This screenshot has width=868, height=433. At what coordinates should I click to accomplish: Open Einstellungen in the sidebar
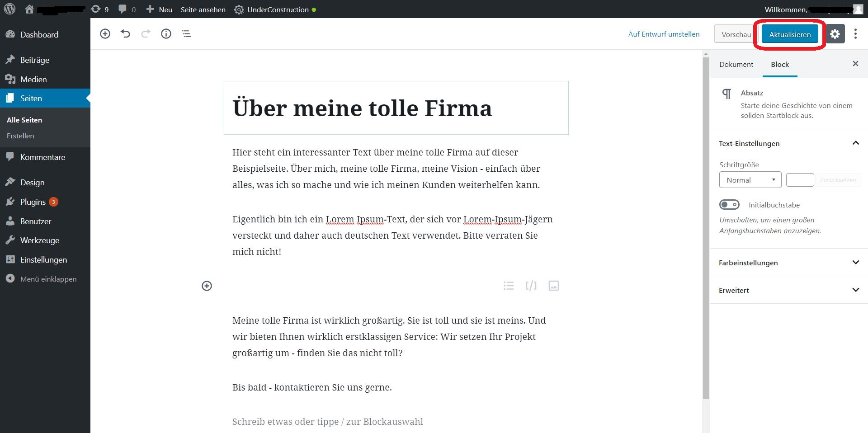(x=45, y=259)
